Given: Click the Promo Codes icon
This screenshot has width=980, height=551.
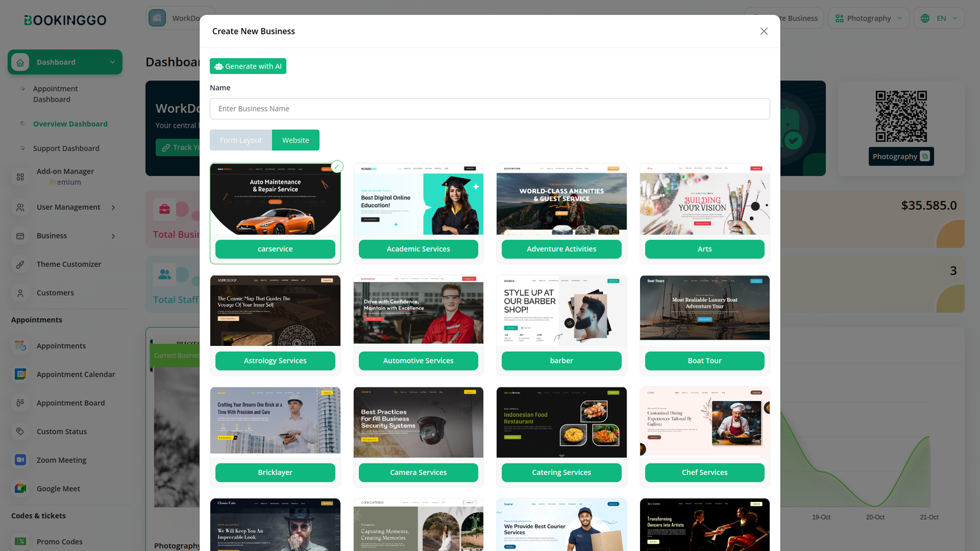Looking at the screenshot, I should tap(20, 541).
